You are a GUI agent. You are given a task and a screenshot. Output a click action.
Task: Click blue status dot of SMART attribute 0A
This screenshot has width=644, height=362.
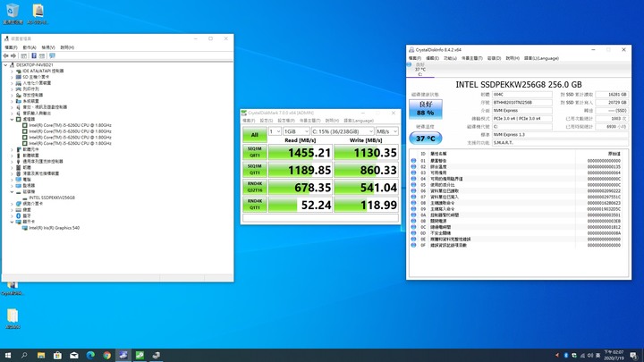413,215
